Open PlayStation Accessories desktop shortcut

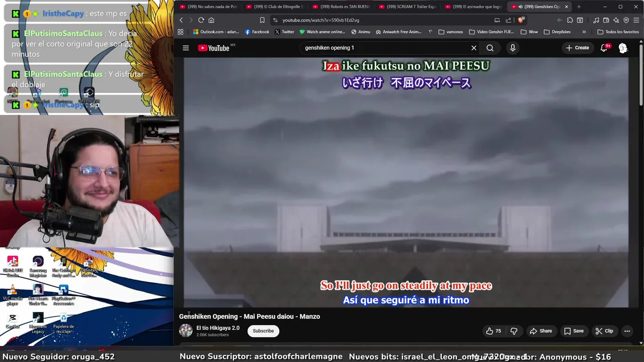[63, 295]
